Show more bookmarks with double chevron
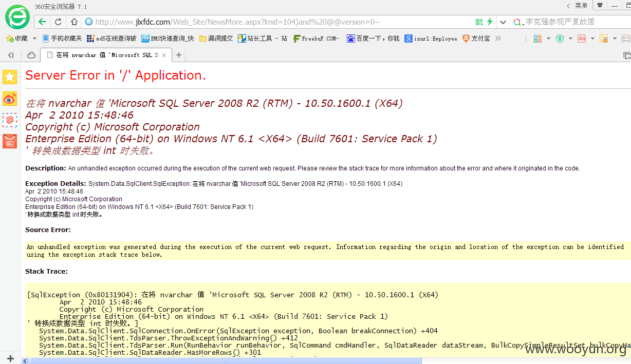This screenshot has width=631, height=364. [498, 39]
